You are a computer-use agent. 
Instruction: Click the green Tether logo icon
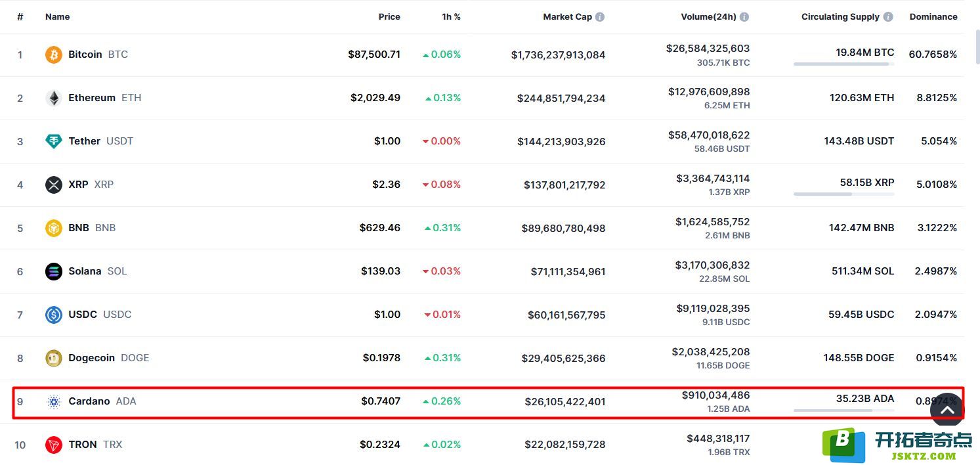click(54, 141)
